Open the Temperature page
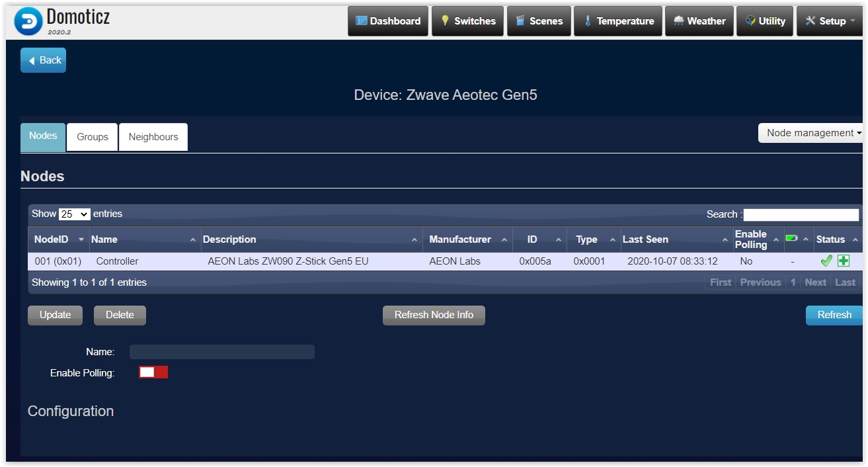Viewport: 868px width, 467px height. click(x=618, y=21)
